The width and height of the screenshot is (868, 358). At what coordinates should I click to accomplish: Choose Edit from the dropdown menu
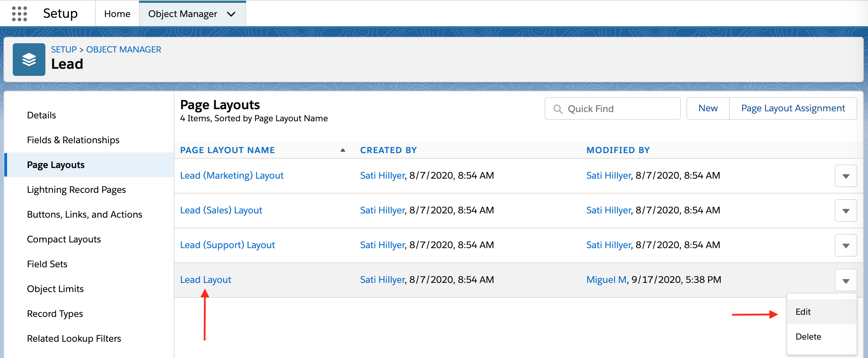(x=822, y=312)
